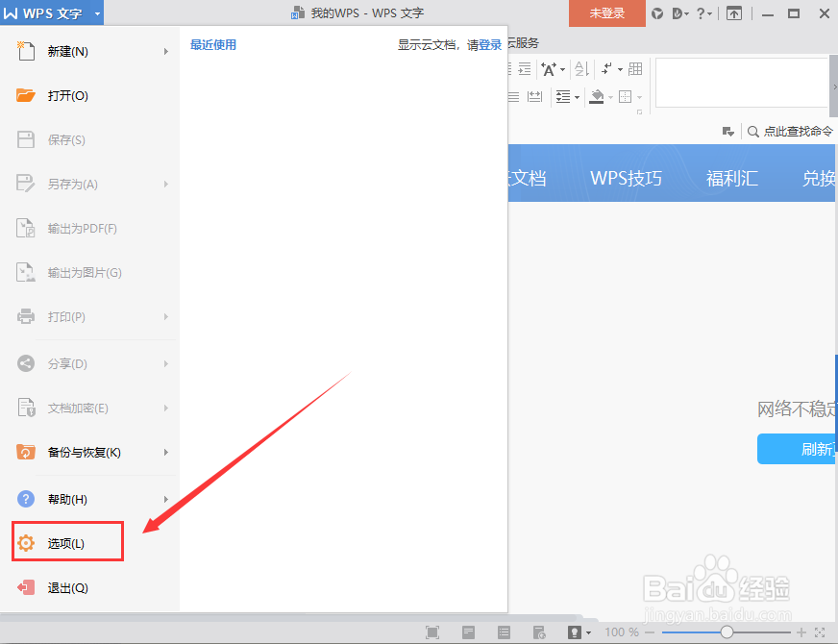Screen dimensions: 838x644
Task: Open the line spacing dropdown arrow
Action: pos(578,97)
